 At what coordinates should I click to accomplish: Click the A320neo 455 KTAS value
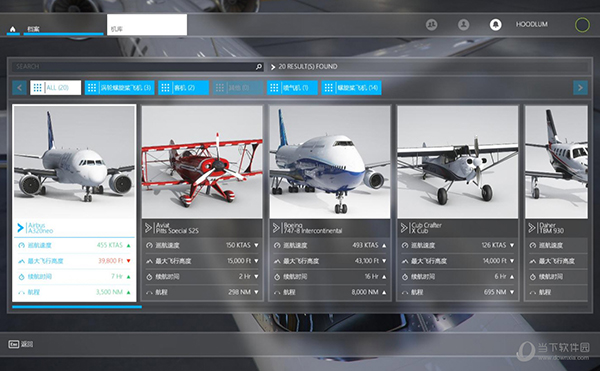click(110, 245)
